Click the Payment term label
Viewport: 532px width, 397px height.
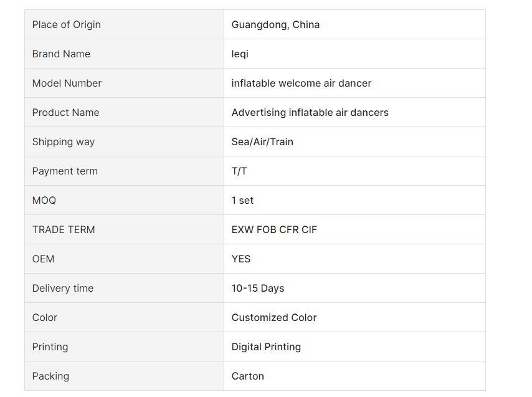tap(65, 171)
